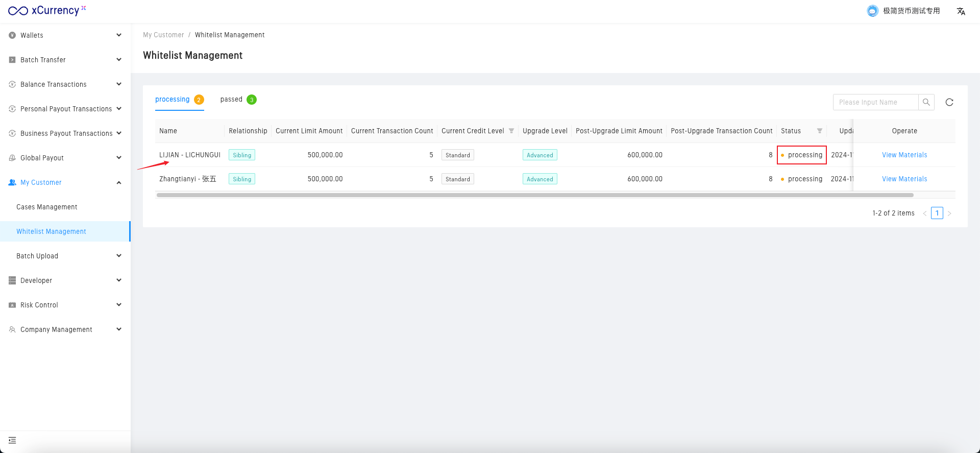Click the Personal Payout Transactions icon
This screenshot has width=980, height=453.
pos(12,109)
